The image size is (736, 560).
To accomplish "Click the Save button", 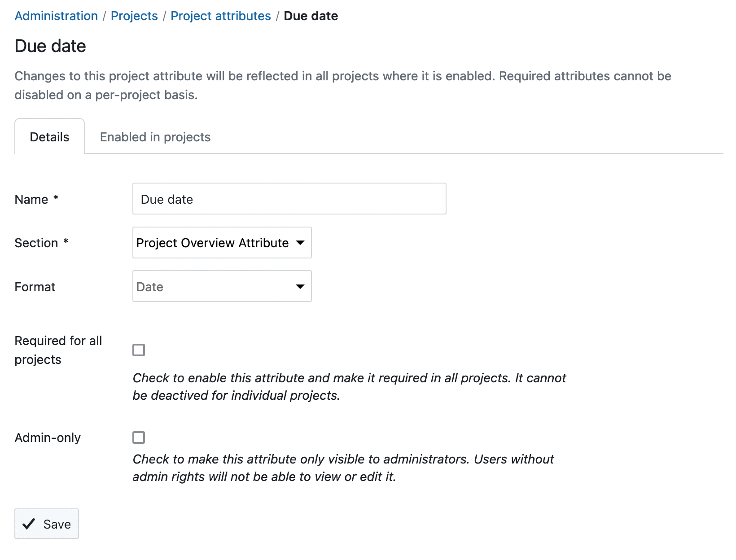I will [x=46, y=524].
